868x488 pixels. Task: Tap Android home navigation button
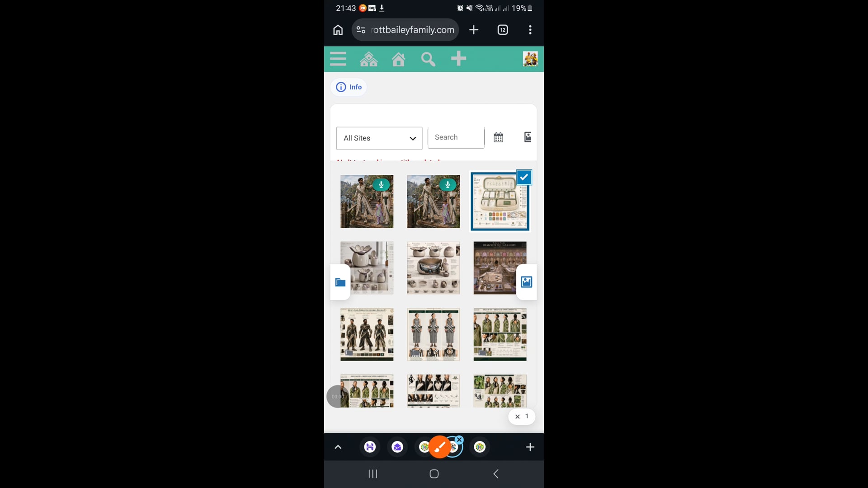click(434, 474)
